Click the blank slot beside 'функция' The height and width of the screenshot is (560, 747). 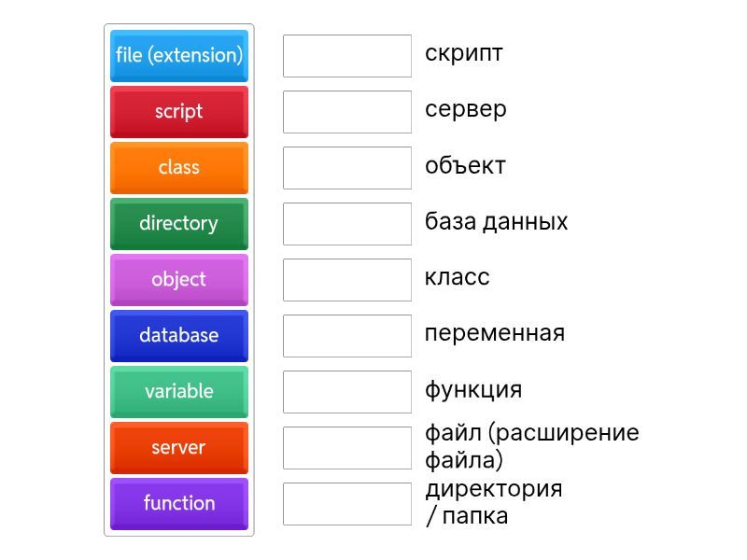(x=346, y=392)
